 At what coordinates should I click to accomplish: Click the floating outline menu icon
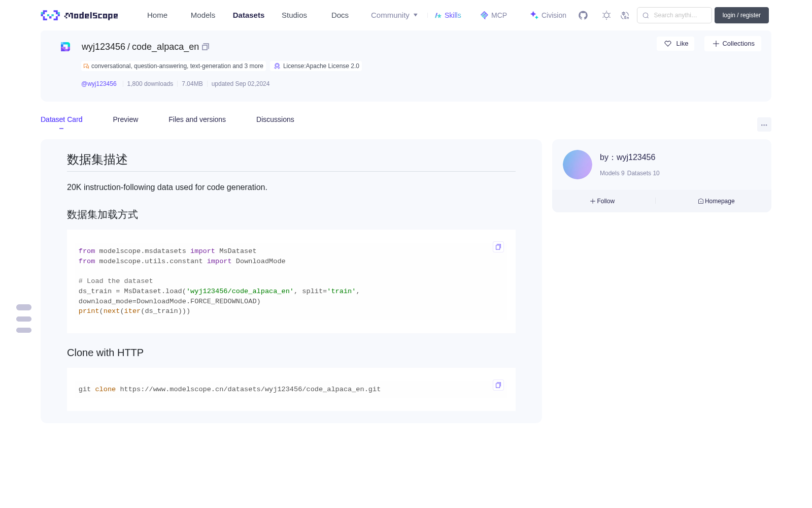click(x=24, y=319)
